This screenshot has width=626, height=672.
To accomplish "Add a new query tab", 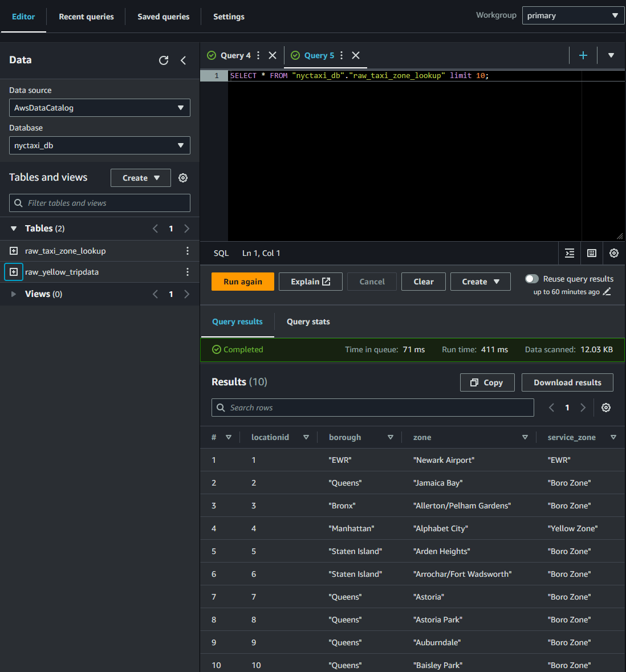I will point(583,55).
